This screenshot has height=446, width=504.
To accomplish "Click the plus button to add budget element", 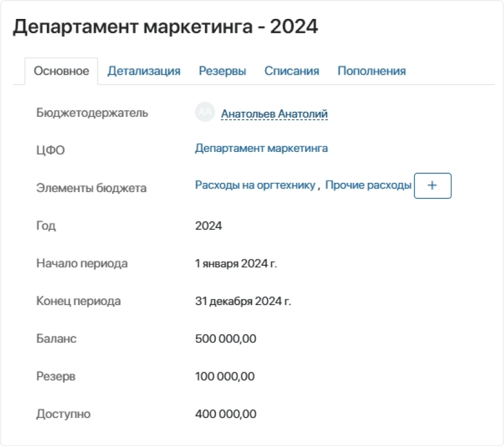I will (432, 186).
